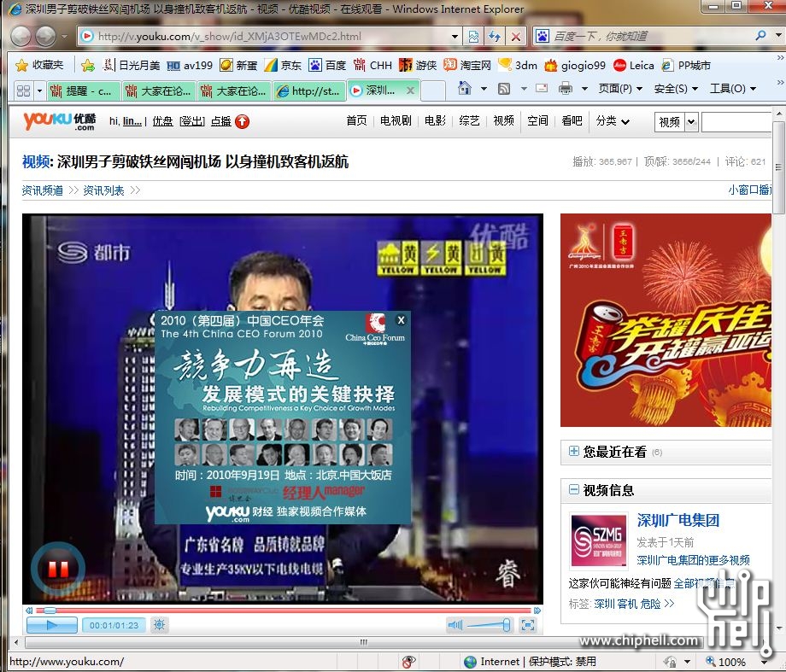Viewport: 786px width, 672px height.
Task: Open the zoom level dropdown arrow in status bar
Action: coord(764,662)
